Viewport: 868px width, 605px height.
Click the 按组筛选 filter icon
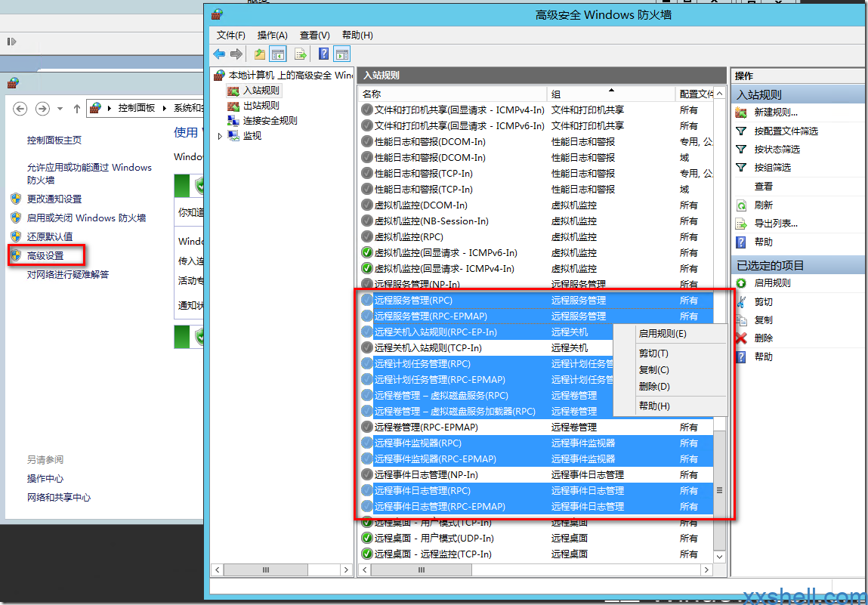(x=741, y=168)
